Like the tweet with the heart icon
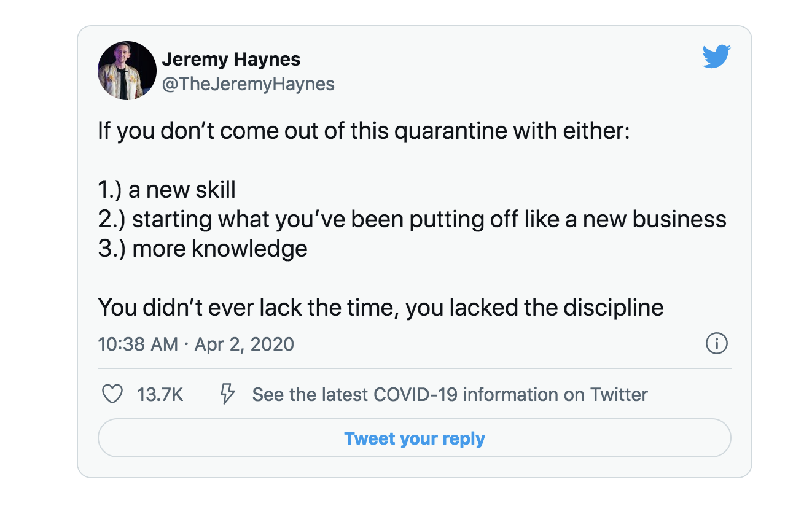Screen dimensions: 812x517 pos(112,394)
